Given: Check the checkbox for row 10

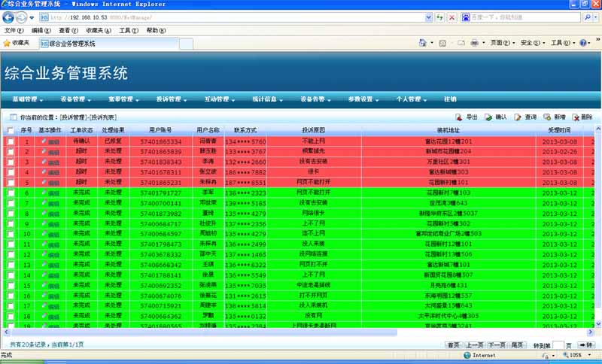Looking at the screenshot, I should [11, 234].
